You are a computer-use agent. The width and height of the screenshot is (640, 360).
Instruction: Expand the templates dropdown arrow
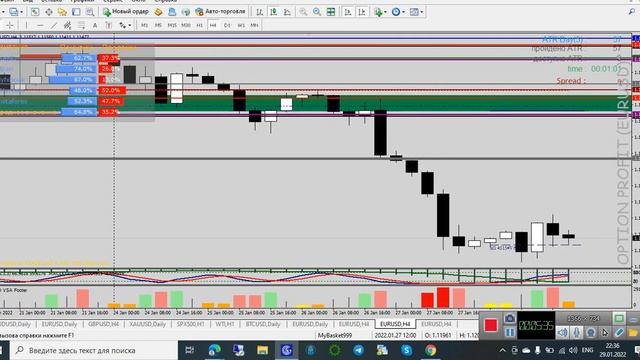pyautogui.click(x=422, y=12)
